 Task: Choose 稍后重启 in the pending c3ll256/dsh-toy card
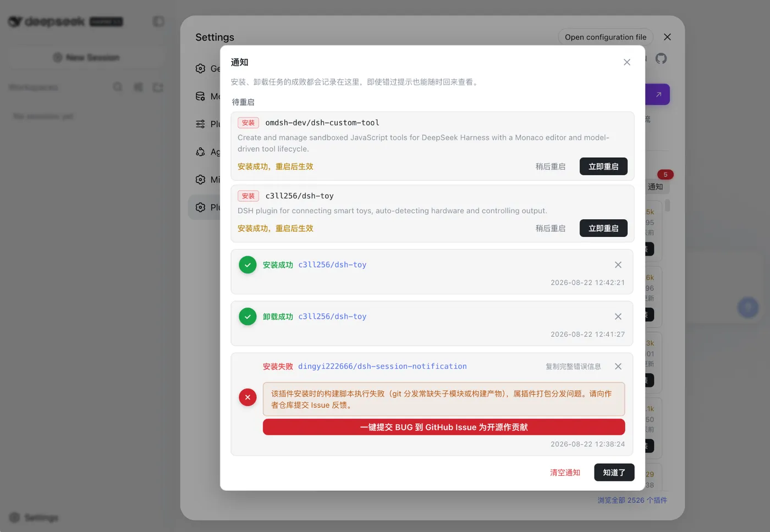coord(551,228)
